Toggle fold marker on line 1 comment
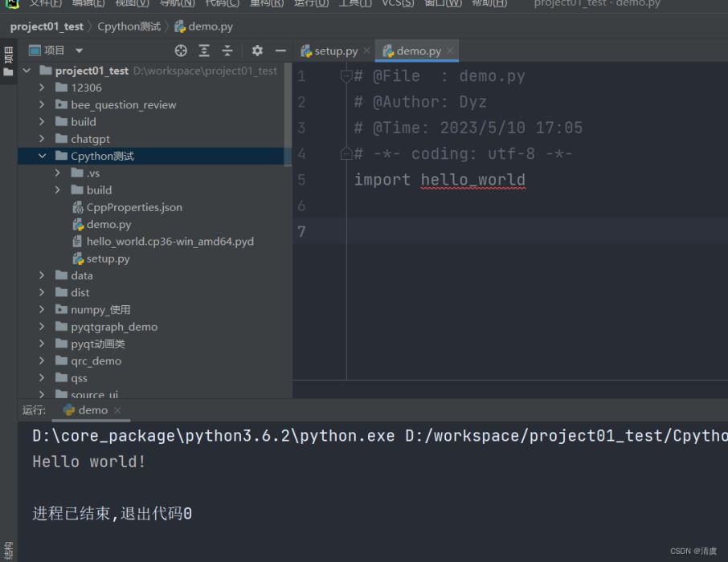 [346, 76]
